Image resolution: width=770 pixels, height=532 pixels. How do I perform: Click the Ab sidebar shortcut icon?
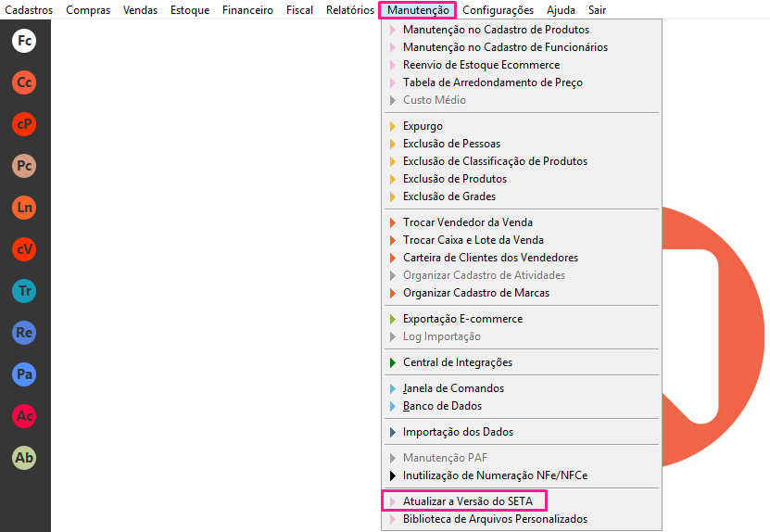[x=24, y=458]
